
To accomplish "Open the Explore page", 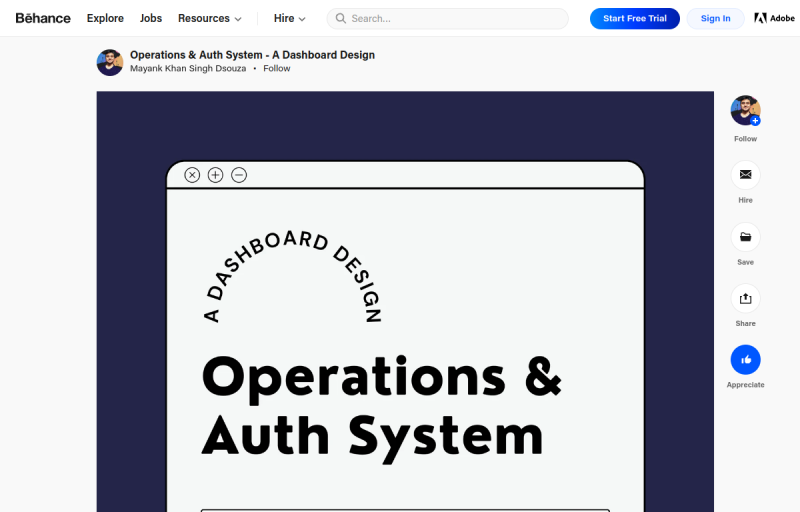I will [x=105, y=18].
